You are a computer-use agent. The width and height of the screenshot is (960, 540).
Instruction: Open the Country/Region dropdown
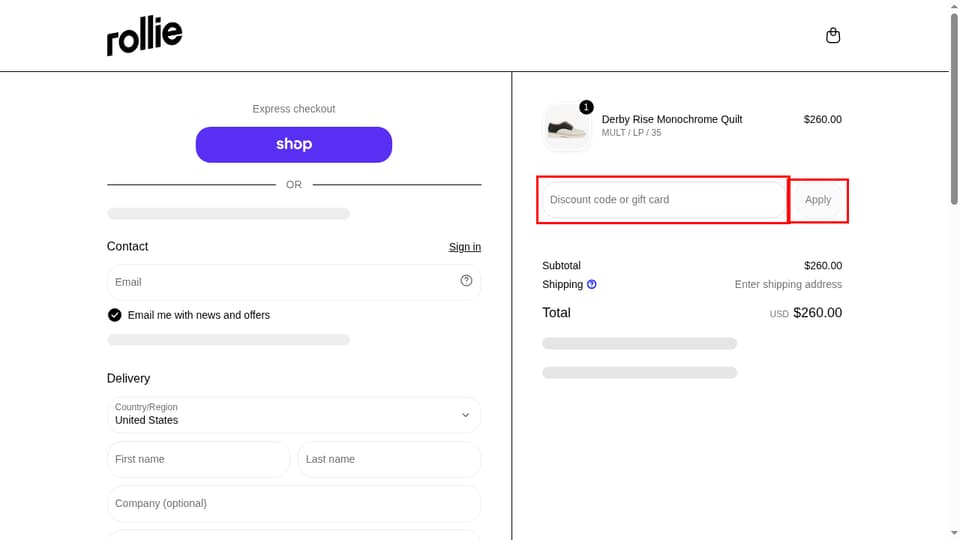[x=294, y=414]
